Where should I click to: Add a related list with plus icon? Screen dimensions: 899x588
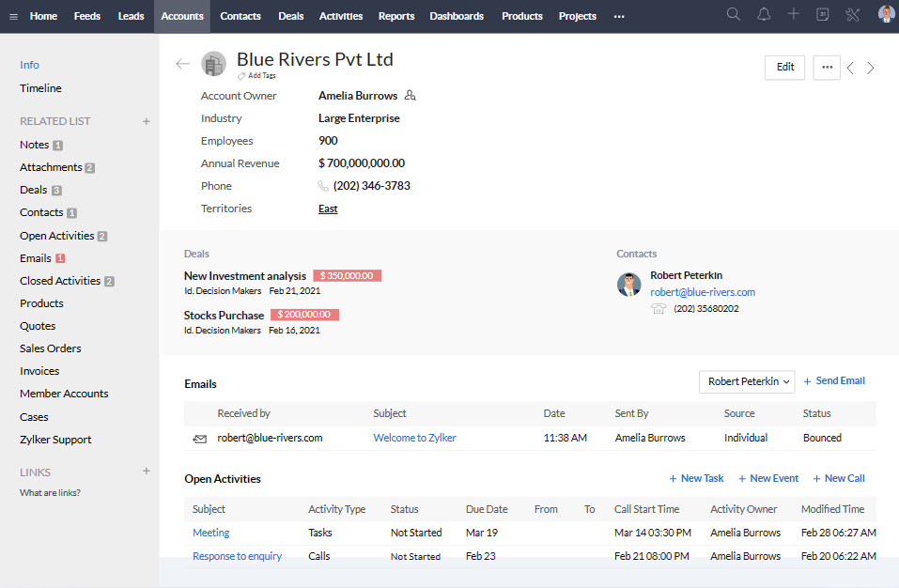tap(146, 121)
